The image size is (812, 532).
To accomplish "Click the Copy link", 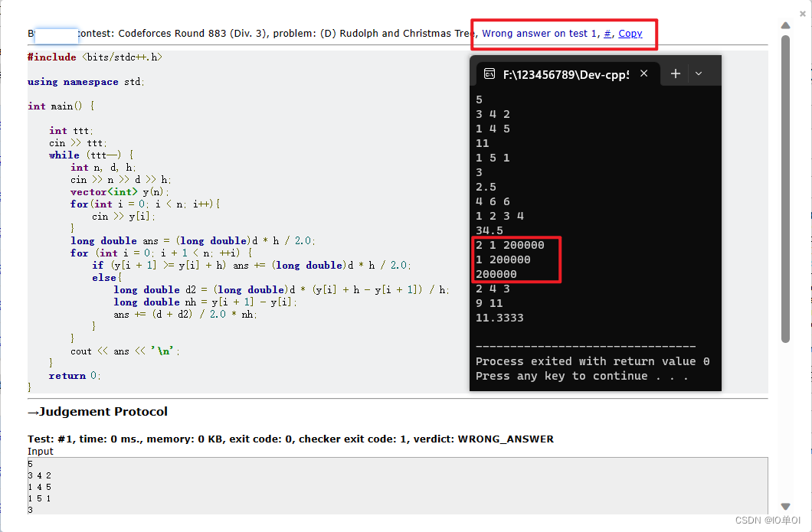I will tap(630, 33).
